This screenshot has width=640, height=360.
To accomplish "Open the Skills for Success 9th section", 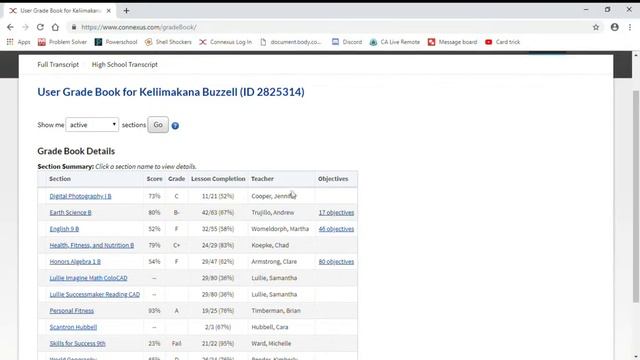I will [x=77, y=343].
